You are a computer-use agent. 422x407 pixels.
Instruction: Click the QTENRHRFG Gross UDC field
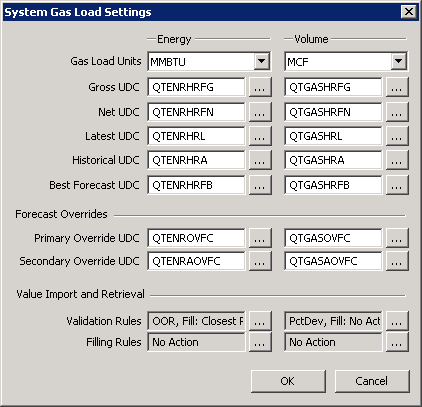196,87
